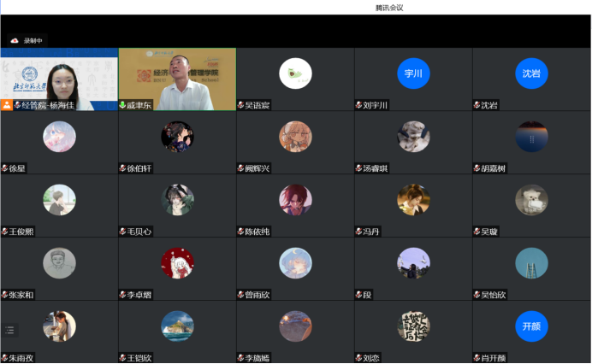Click 毛贝心's avatar picture
The width and height of the screenshot is (592, 364).
pyautogui.click(x=177, y=200)
